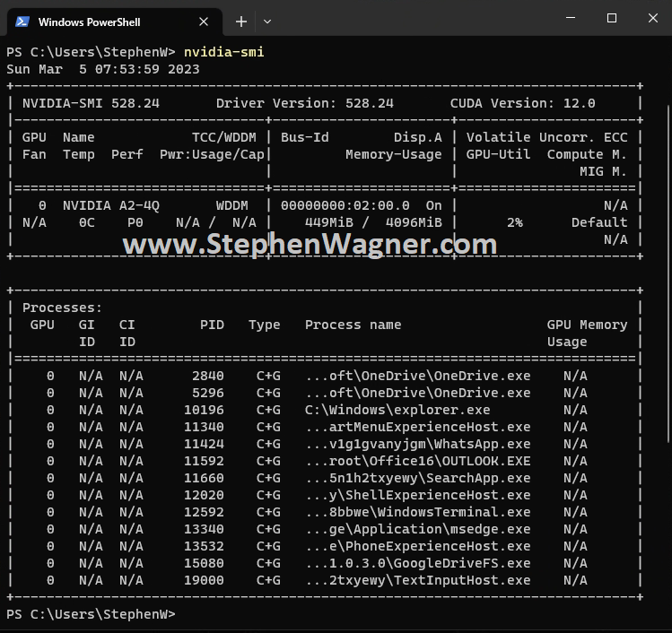Screen dimensions: 672x633
Task: Click the Driver Version: 528.24 text
Action: [305, 103]
